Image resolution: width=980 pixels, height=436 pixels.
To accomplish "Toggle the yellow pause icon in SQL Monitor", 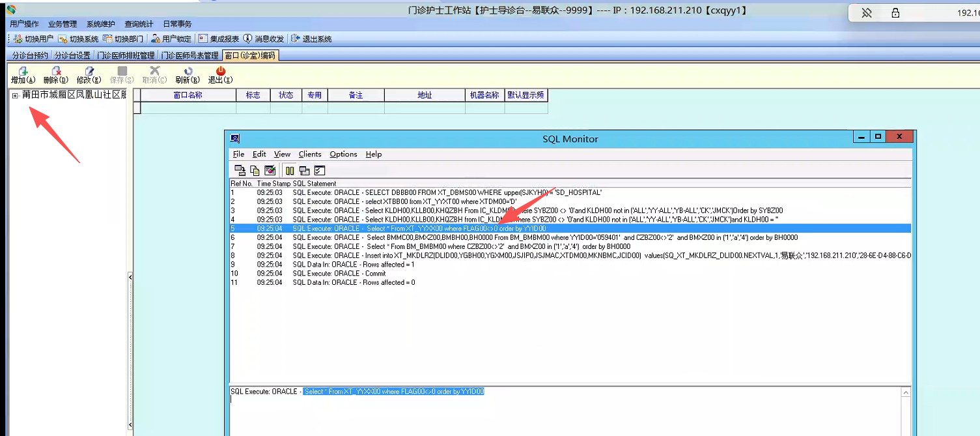I will [290, 171].
